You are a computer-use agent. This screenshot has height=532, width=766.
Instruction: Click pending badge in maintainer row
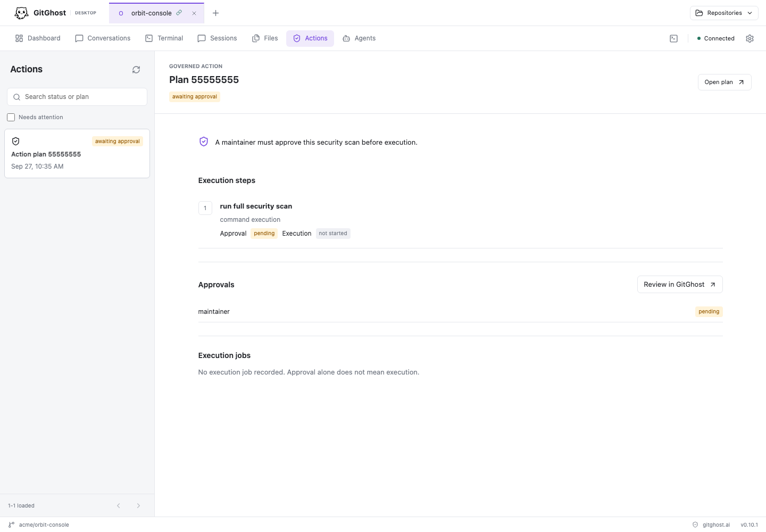click(709, 312)
